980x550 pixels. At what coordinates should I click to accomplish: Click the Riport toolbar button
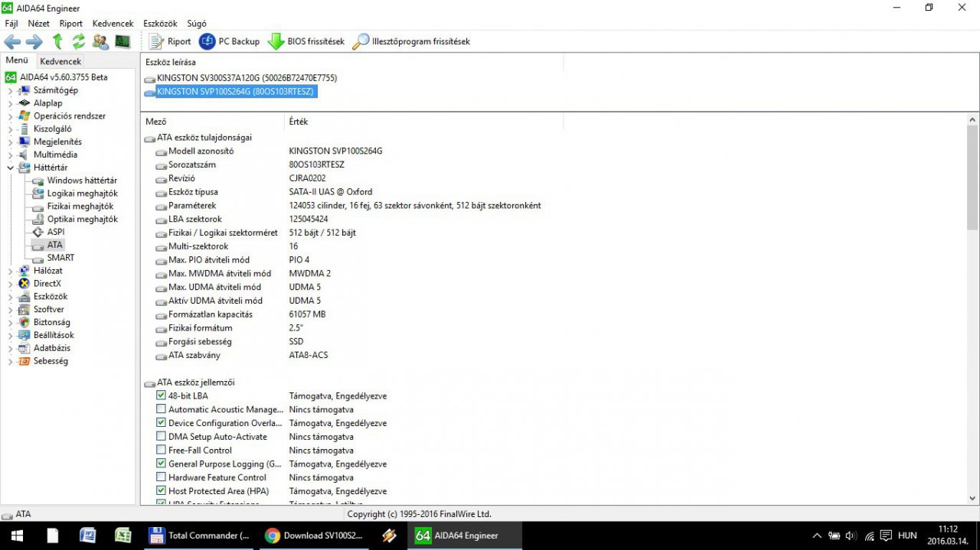[170, 41]
